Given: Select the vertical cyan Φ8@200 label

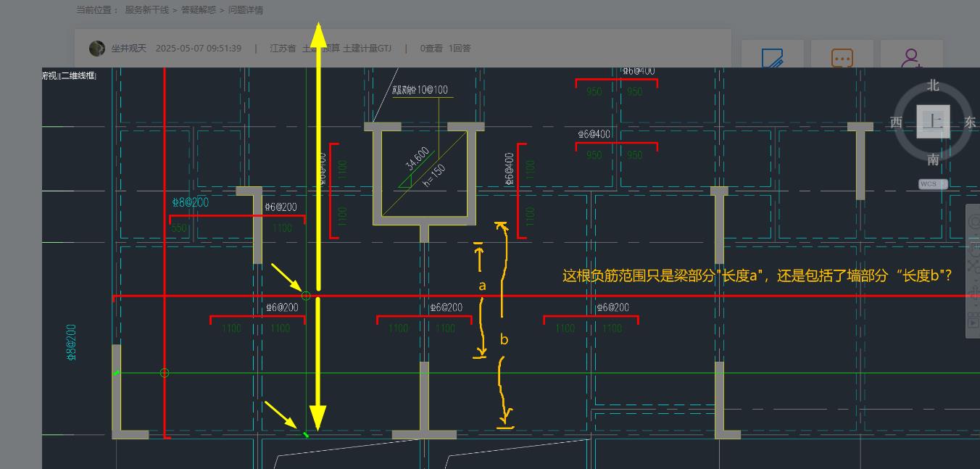Looking at the screenshot, I should point(71,342).
